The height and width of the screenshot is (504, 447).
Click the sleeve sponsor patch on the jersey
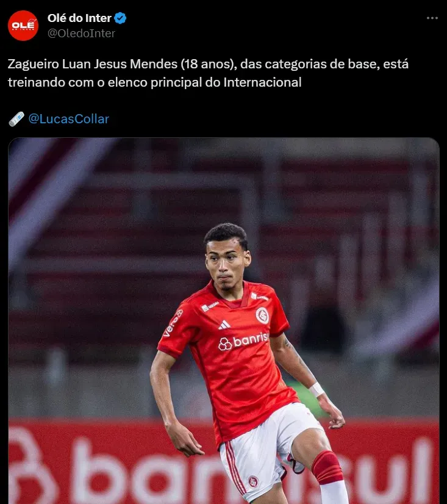[173, 323]
